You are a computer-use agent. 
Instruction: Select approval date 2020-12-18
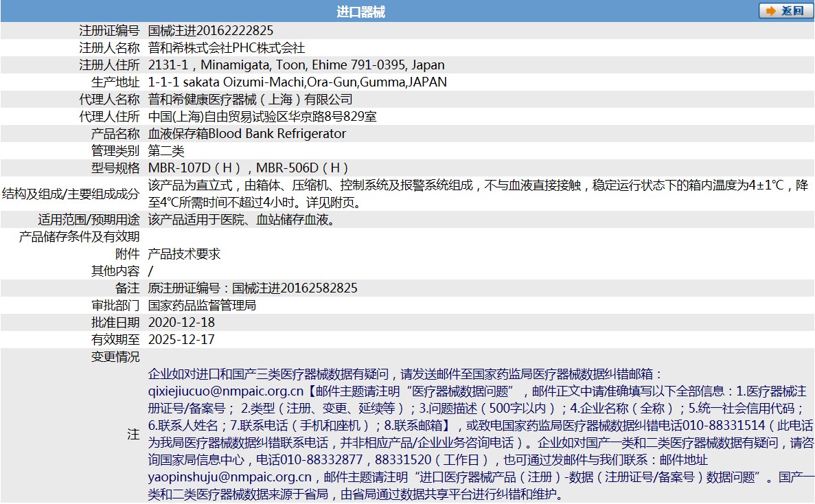[x=181, y=322]
